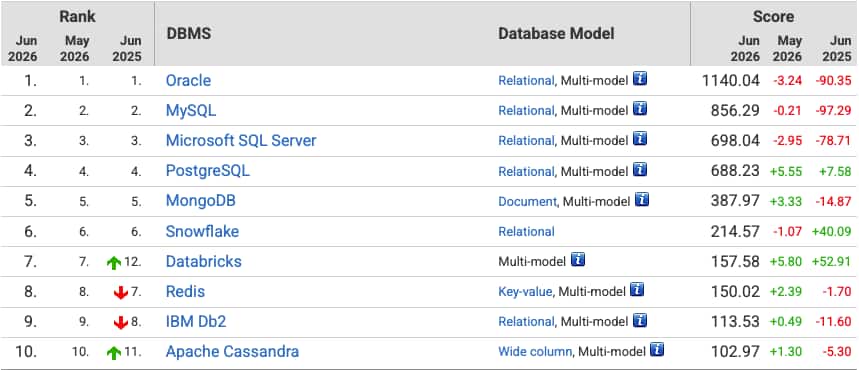
Task: Open the info icon in the IBM Db2 row
Action: (x=640, y=320)
